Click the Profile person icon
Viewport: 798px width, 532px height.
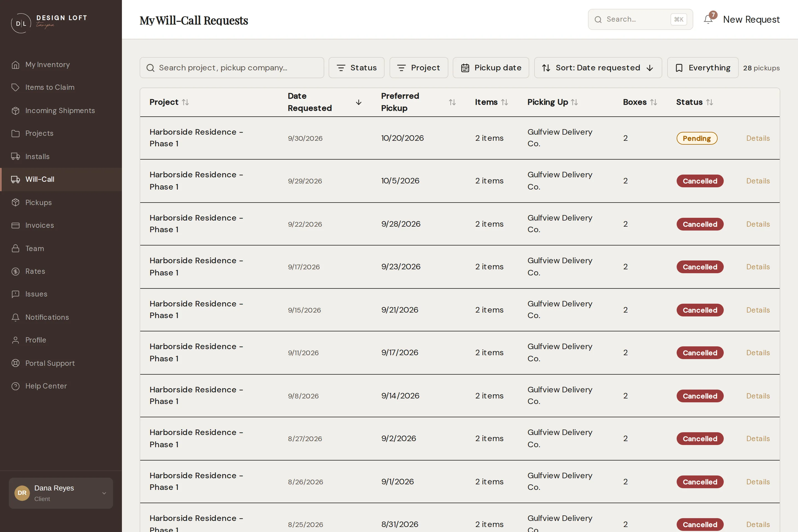(15, 340)
